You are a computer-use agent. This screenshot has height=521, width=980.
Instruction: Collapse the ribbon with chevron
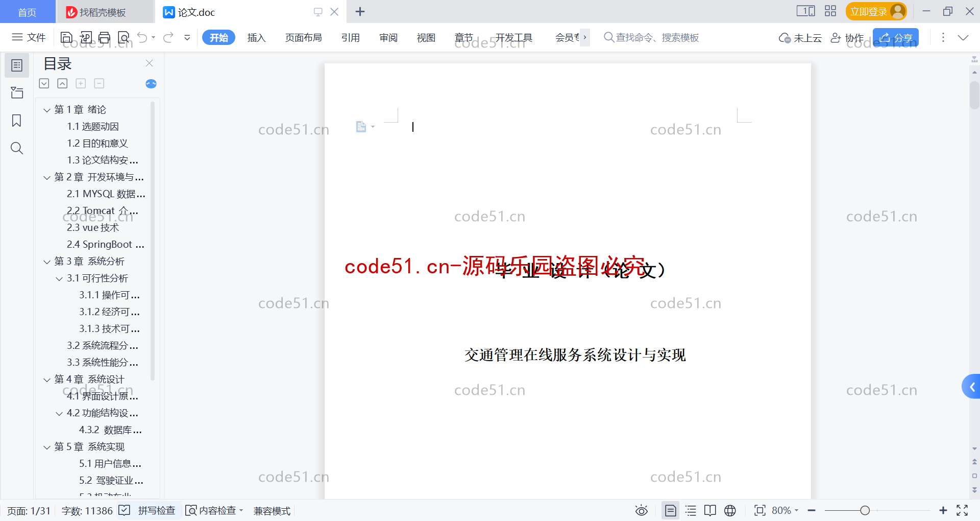point(963,37)
